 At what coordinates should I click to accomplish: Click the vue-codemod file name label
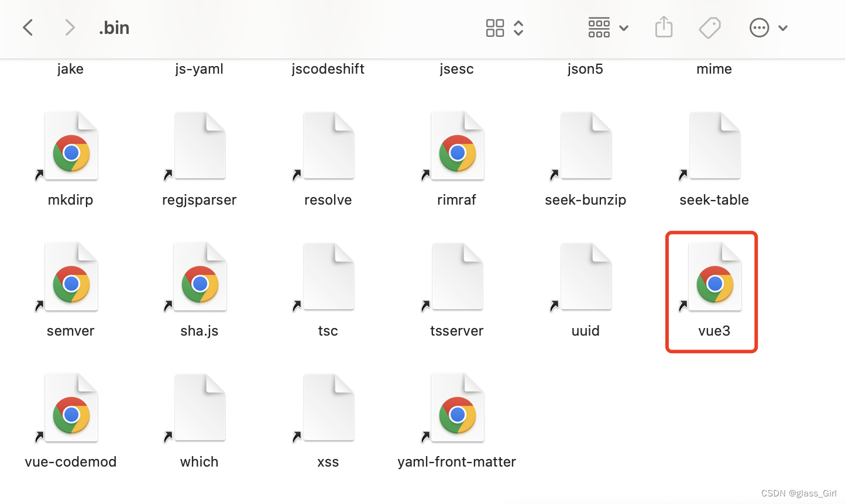(x=70, y=462)
